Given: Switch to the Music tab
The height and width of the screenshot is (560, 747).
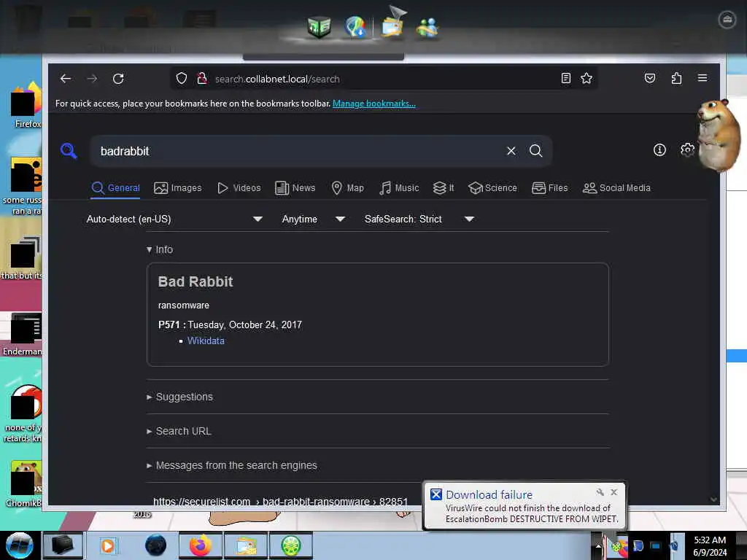Looking at the screenshot, I should pos(399,188).
